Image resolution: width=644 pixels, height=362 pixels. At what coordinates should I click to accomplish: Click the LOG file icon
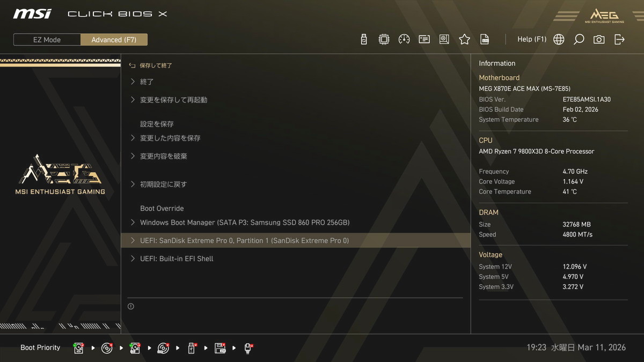(x=485, y=39)
